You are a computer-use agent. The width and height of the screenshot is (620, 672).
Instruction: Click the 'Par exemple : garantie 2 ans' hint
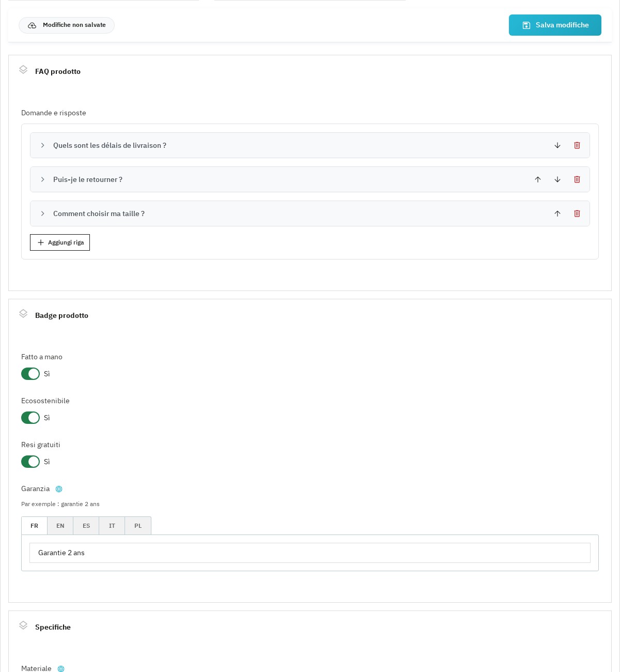point(60,504)
